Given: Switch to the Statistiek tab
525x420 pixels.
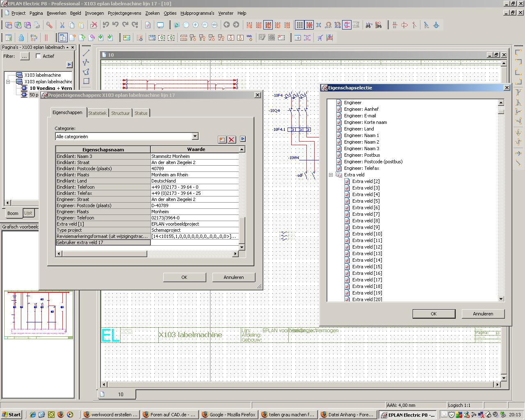Looking at the screenshot, I should click(x=97, y=113).
